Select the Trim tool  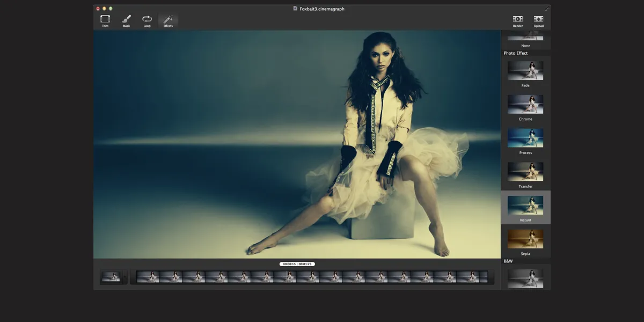click(105, 21)
